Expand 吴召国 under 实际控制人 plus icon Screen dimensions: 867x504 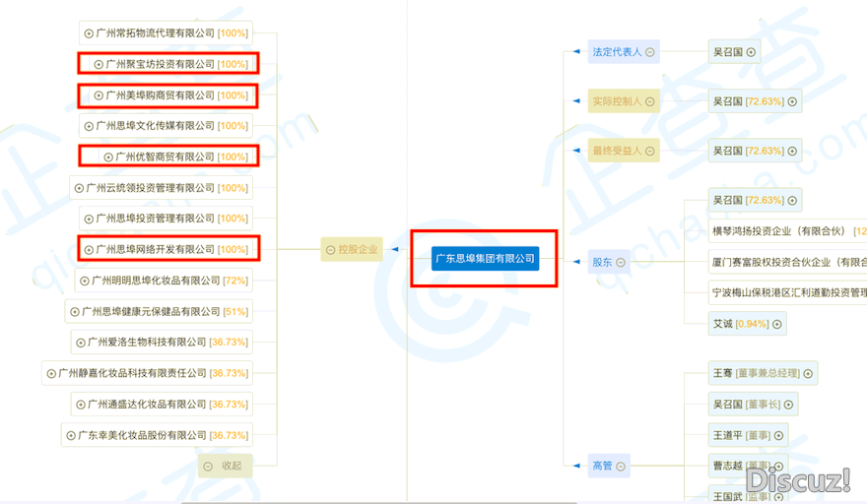792,101
